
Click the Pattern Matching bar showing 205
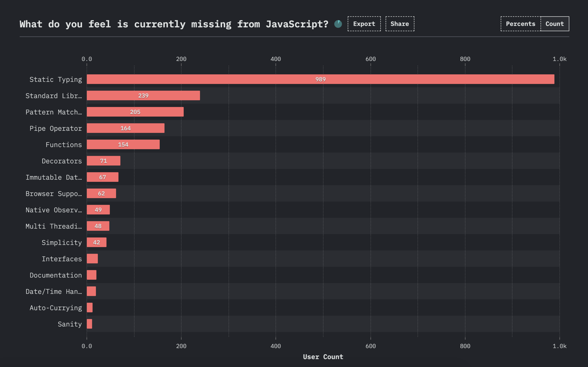click(x=135, y=112)
